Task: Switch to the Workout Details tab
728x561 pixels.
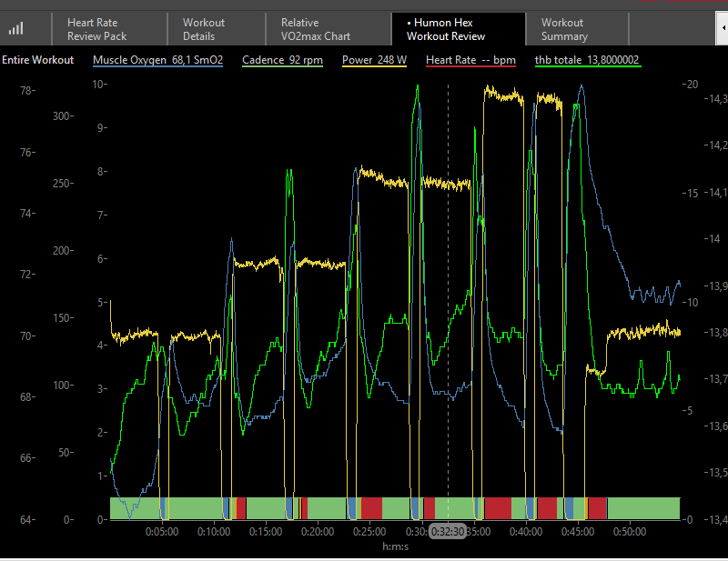Action: coord(204,29)
